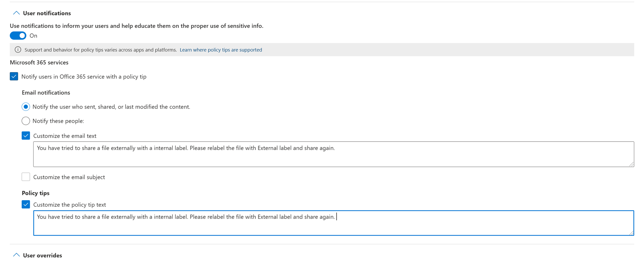
Task: Click the On label beside the toggle
Action: click(x=34, y=36)
